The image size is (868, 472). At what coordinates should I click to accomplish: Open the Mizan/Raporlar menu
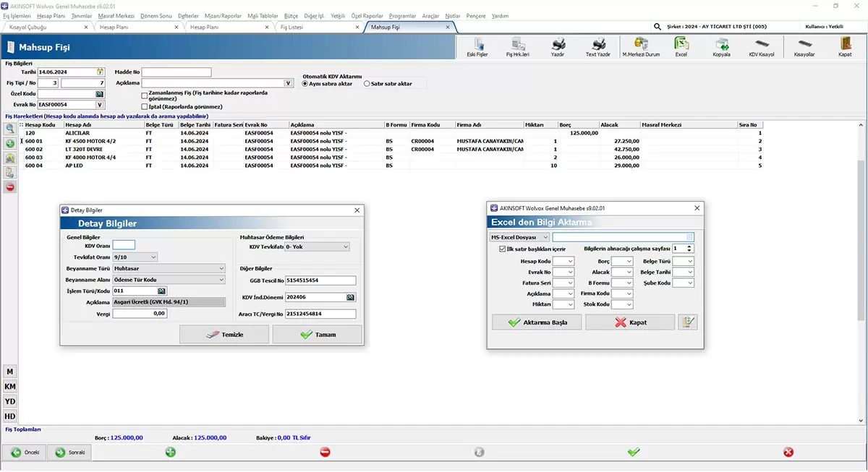tap(223, 16)
